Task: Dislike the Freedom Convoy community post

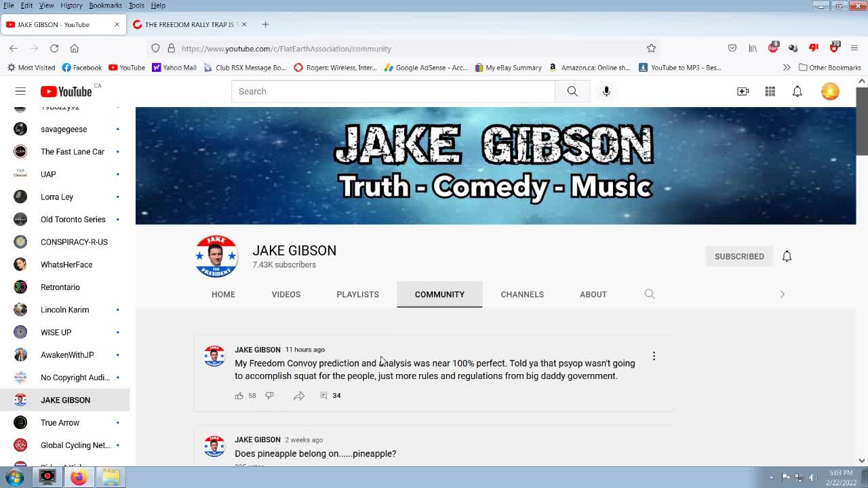Action: pyautogui.click(x=270, y=396)
